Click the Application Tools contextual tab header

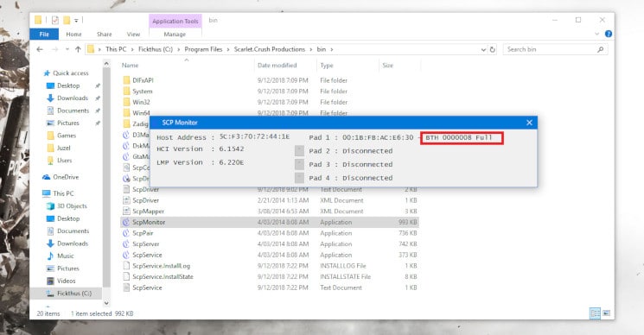[x=175, y=21]
